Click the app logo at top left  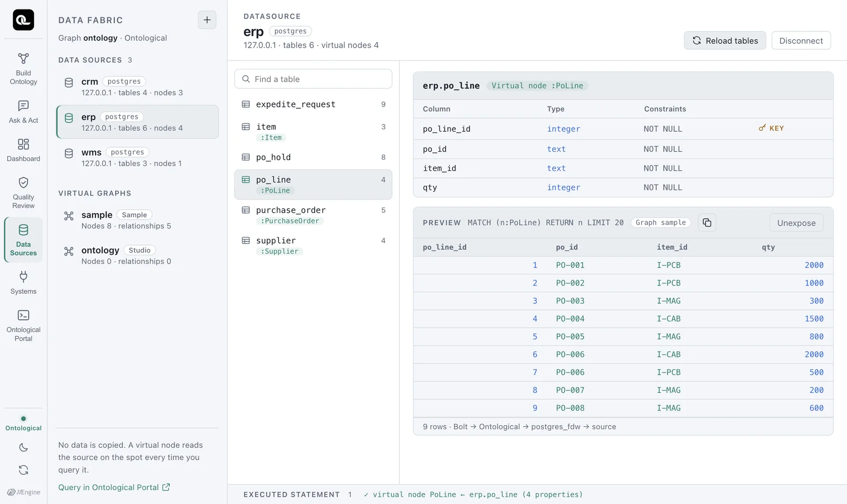[x=23, y=20]
